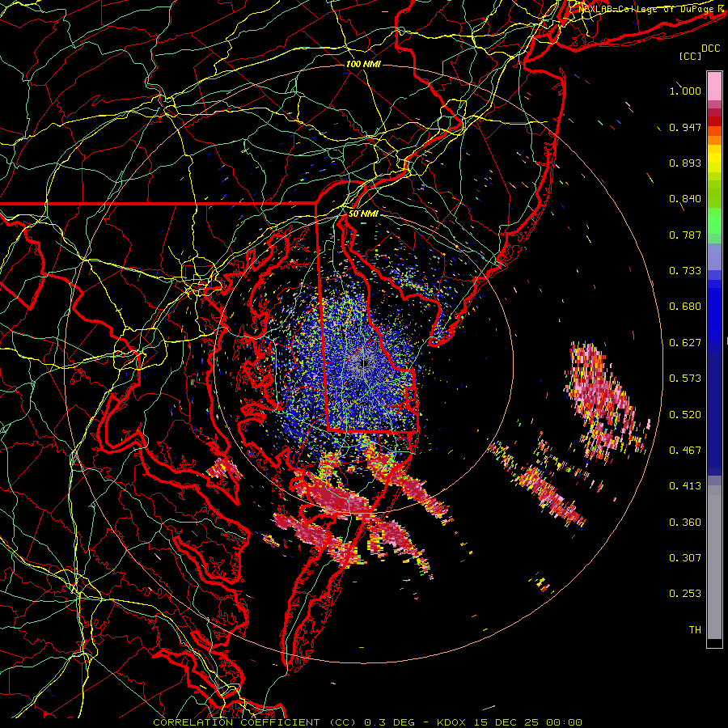This screenshot has width=728, height=728.
Task: Click the 0.307 scale value
Action: [685, 558]
